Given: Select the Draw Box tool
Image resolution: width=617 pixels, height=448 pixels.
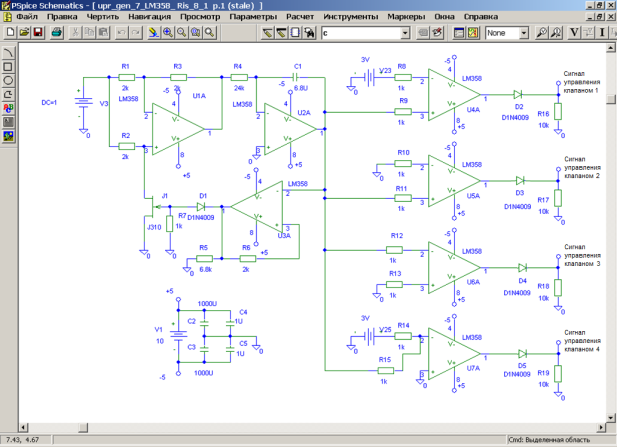Looking at the screenshot, I should tap(8, 66).
